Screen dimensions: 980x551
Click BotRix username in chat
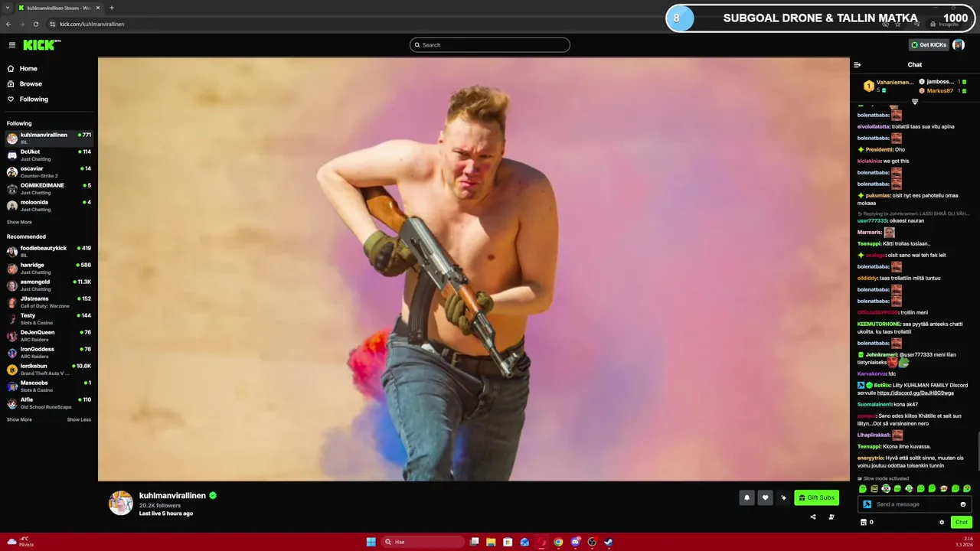882,385
